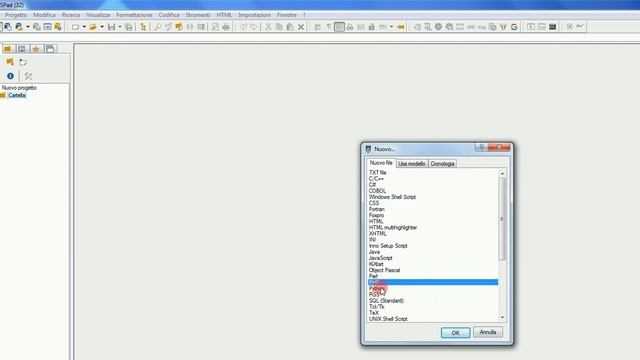Image resolution: width=640 pixels, height=360 pixels.
Task: Click the open project icon in toolbar
Action: [19, 27]
